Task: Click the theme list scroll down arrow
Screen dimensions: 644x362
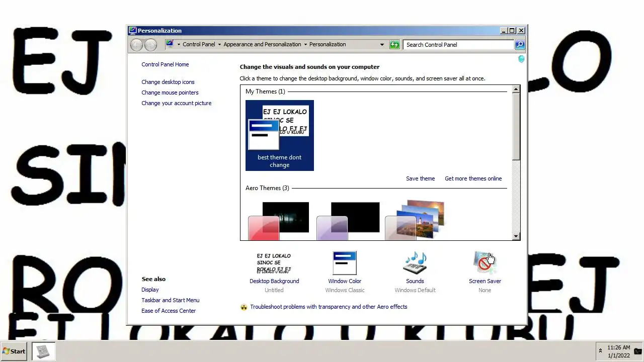Action: pos(516,236)
